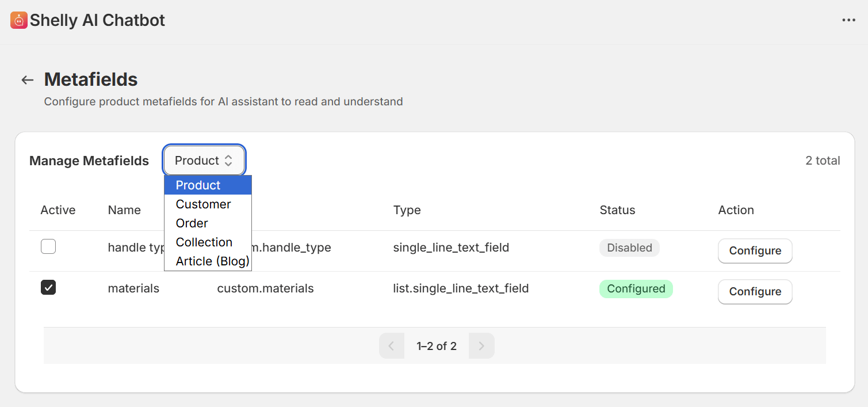Configure the handle type metafield
Image resolution: width=868 pixels, height=407 pixels.
click(x=755, y=251)
